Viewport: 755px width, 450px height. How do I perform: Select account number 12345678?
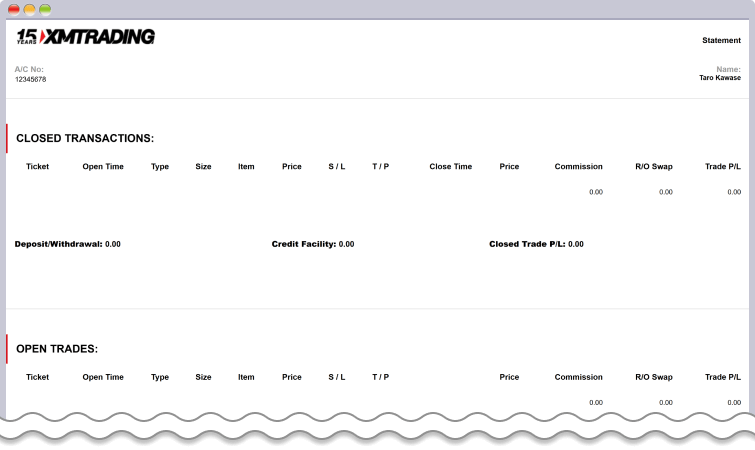click(30, 79)
